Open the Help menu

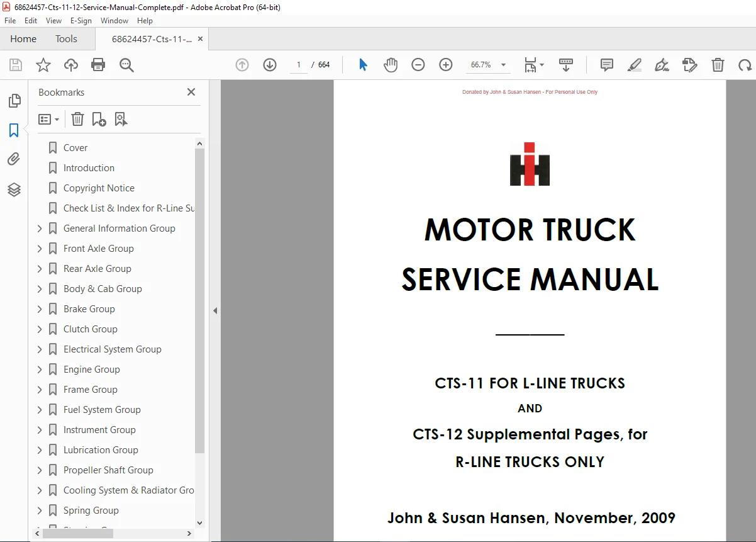tap(145, 21)
